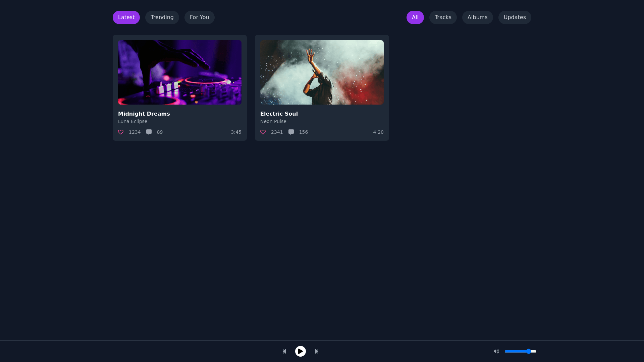Open comments on Midnight Dreams
The image size is (644, 362).
tap(149, 132)
